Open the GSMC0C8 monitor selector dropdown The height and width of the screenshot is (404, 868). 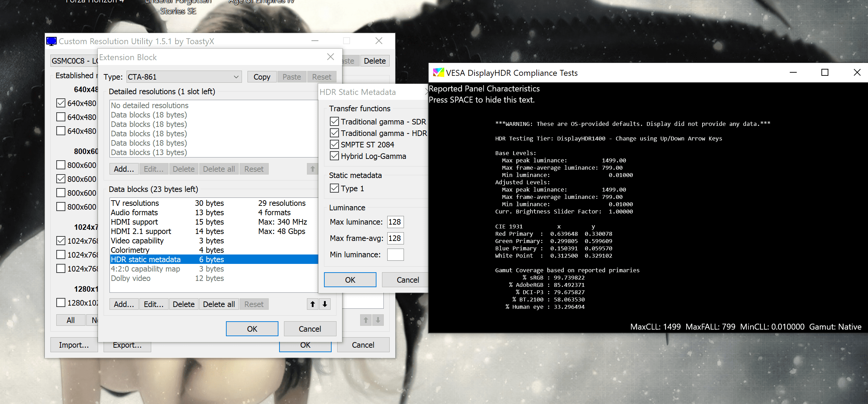(x=74, y=61)
